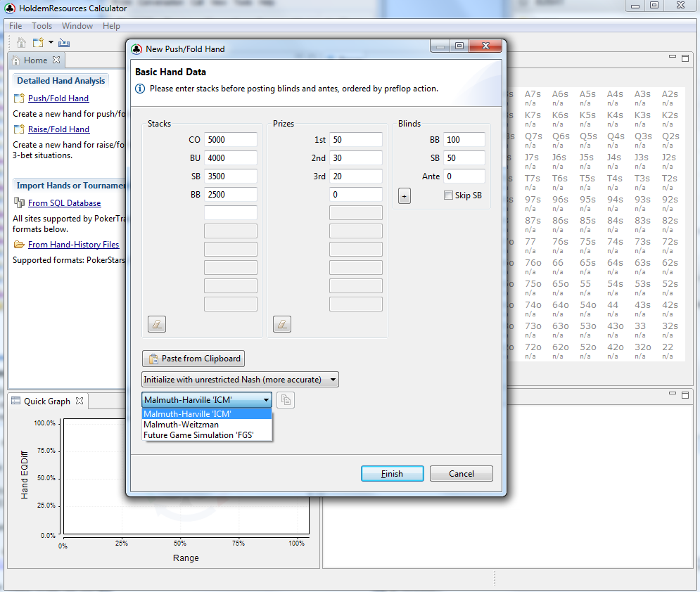Open the From SQL Database link
The height and width of the screenshot is (592, 700).
click(64, 203)
